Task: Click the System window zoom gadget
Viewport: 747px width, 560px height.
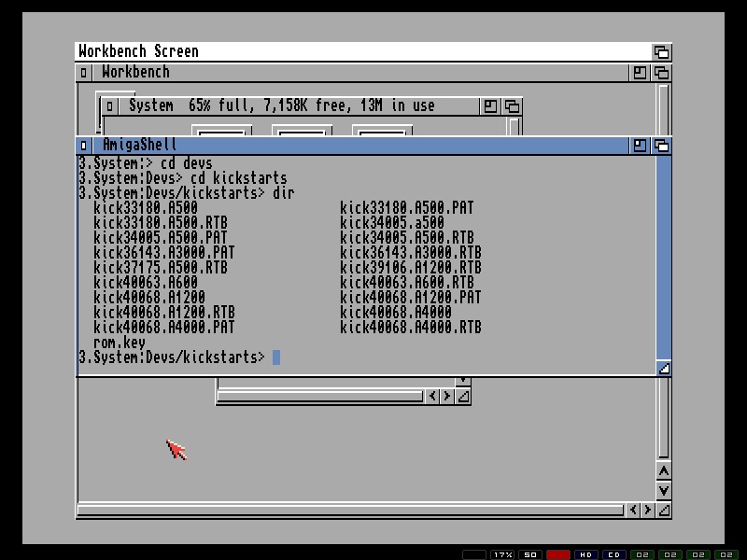Action: point(490,105)
